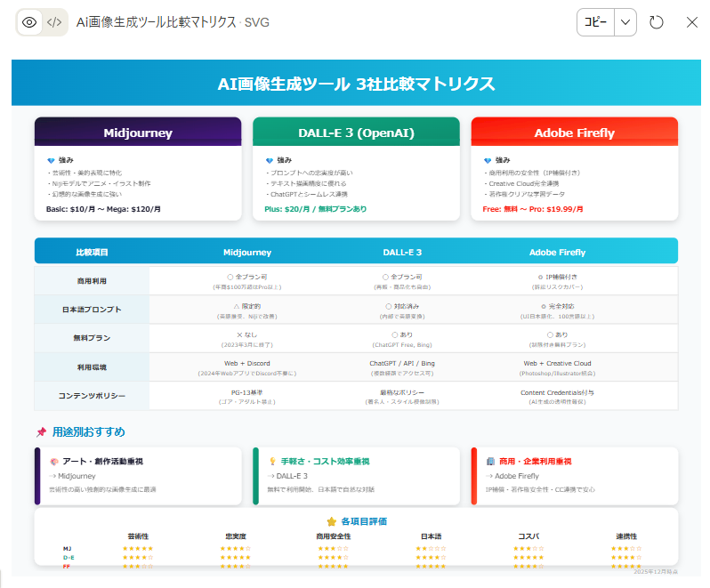Image resolution: width=710 pixels, height=588 pixels.
Task: Click the '◎ 完全対応' Adobe Firefly cell
Action: point(557,306)
